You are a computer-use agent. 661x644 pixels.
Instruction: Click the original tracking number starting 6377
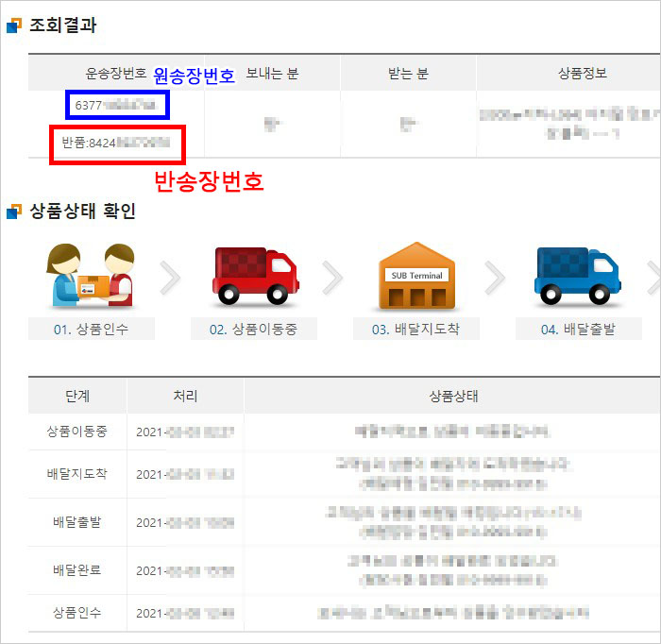coord(116,106)
